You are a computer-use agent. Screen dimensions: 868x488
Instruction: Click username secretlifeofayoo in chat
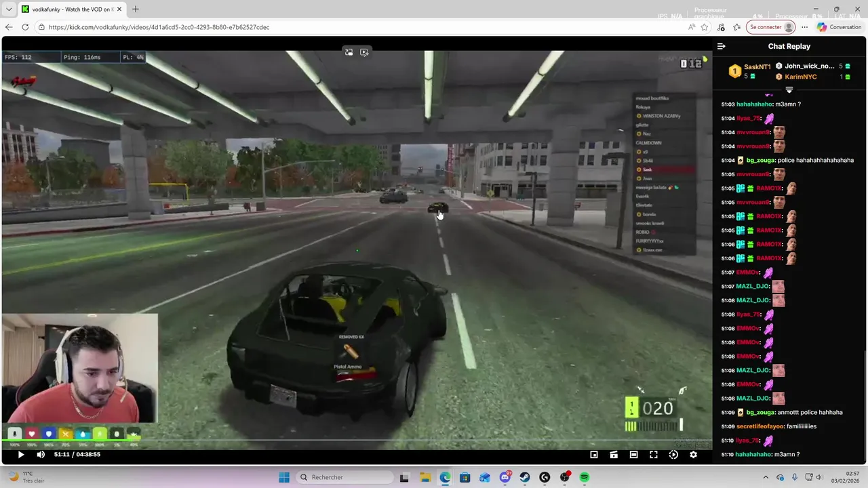[x=759, y=426]
